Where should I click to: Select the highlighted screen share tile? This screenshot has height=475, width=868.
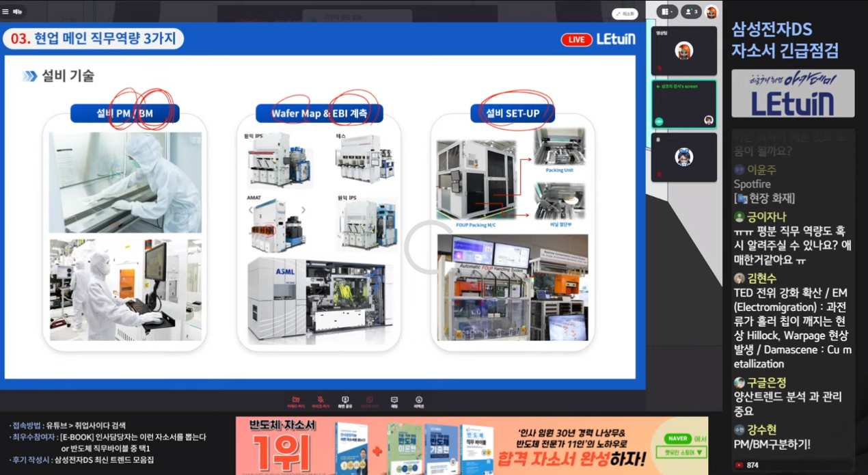click(684, 104)
